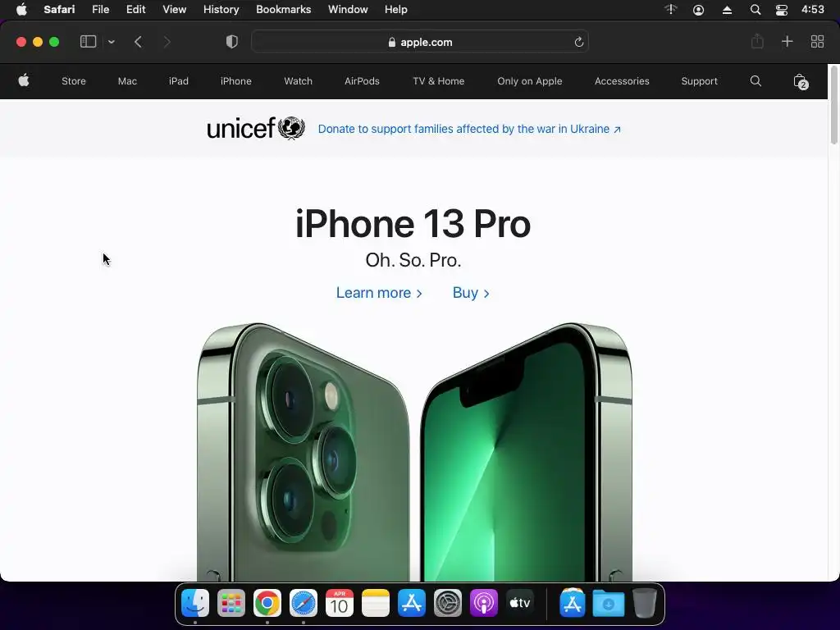Open Accessories in navigation

pos(622,81)
